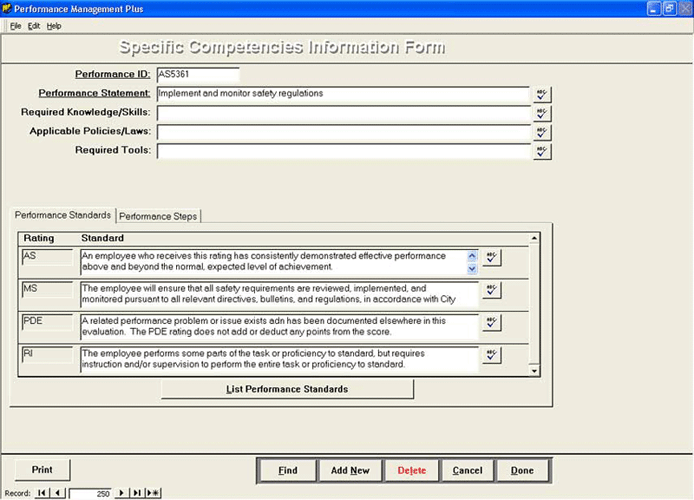Screen dimensions: 694x500
Task: Go to the first record in navigator
Action: pos(42,493)
